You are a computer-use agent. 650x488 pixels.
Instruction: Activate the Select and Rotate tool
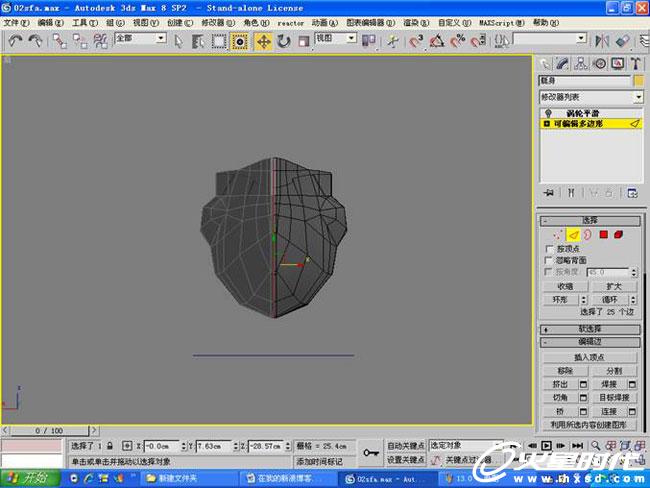(x=284, y=41)
